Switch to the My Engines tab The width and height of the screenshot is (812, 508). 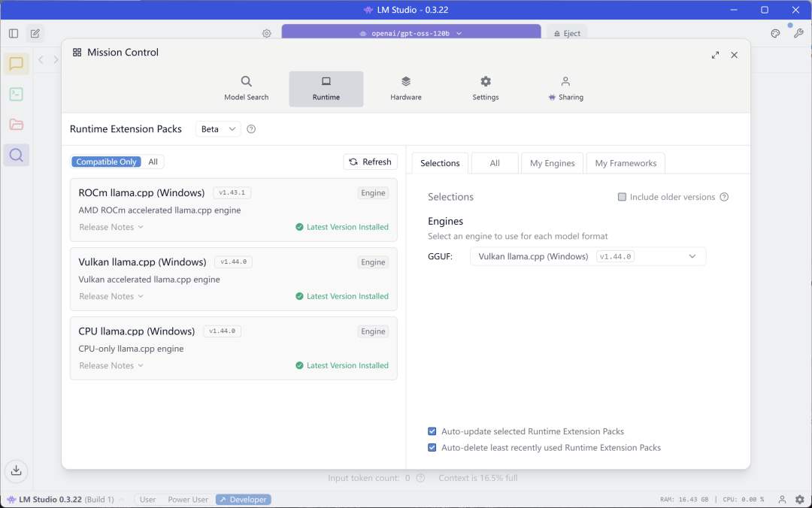tap(552, 163)
